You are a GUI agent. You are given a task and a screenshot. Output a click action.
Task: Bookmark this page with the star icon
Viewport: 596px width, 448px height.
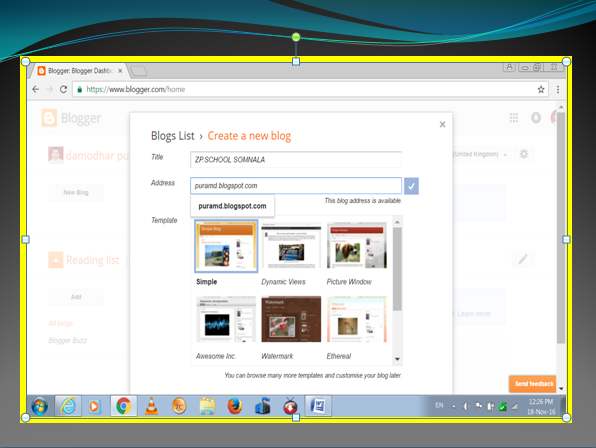pyautogui.click(x=541, y=90)
